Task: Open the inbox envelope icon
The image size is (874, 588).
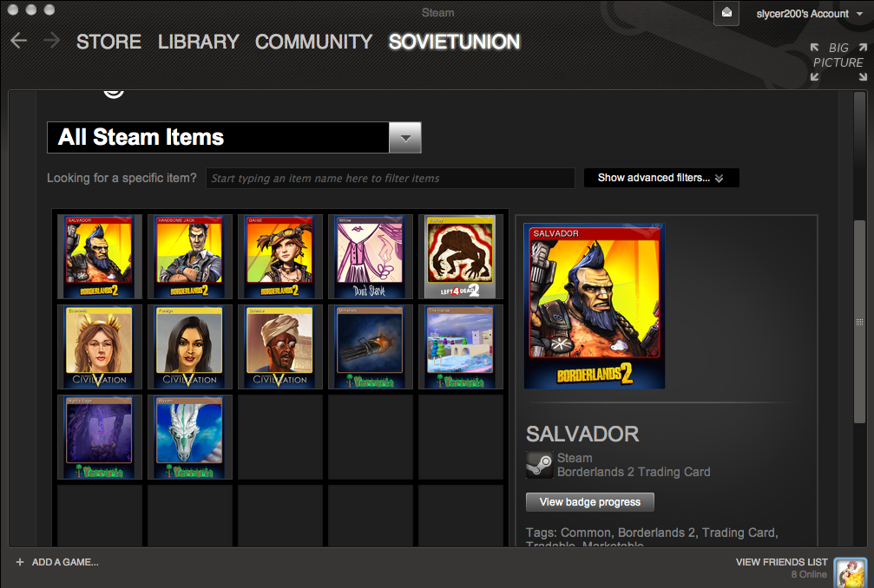Action: [726, 13]
